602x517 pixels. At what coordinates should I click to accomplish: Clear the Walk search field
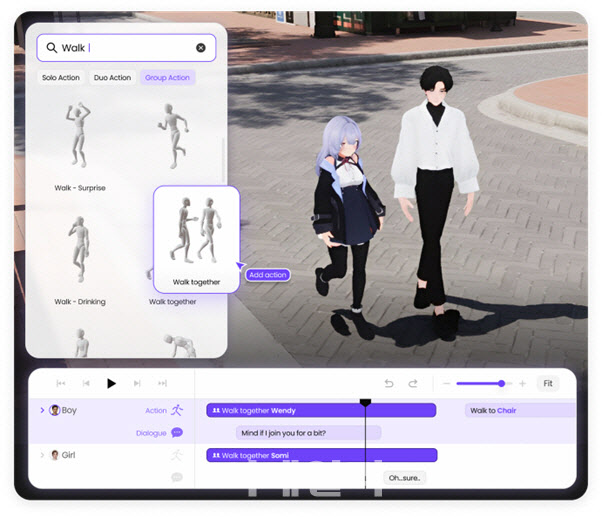pyautogui.click(x=200, y=48)
